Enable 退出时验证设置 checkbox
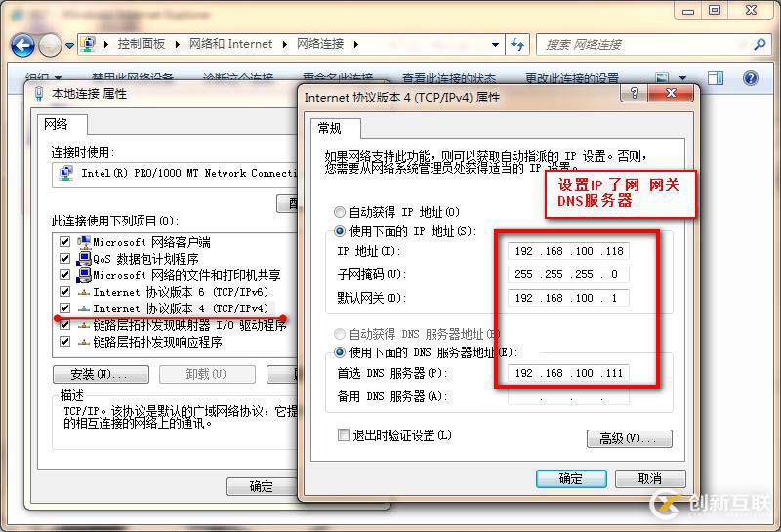This screenshot has height=532, width=781. [344, 434]
